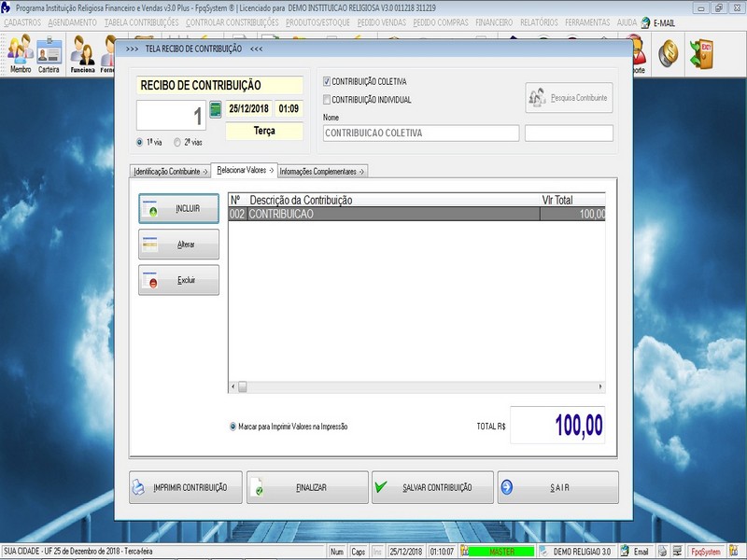Click the INCLUIR add-item icon button
Image resolution: width=747 pixels, height=560 pixels.
coord(178,208)
